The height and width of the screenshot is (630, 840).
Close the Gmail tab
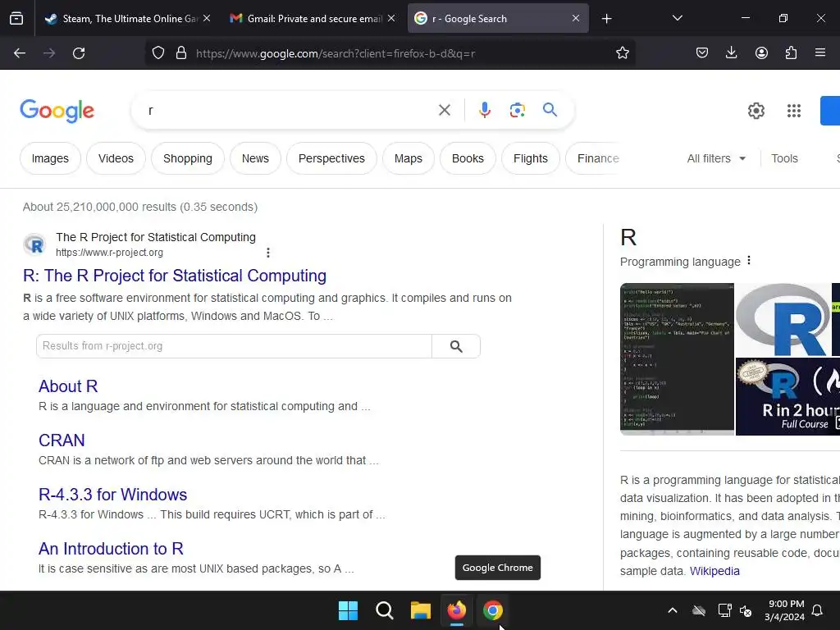point(391,18)
